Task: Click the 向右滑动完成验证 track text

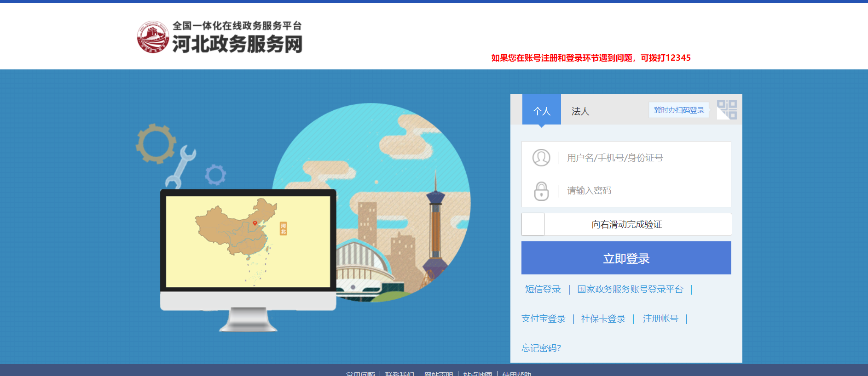Action: click(627, 224)
